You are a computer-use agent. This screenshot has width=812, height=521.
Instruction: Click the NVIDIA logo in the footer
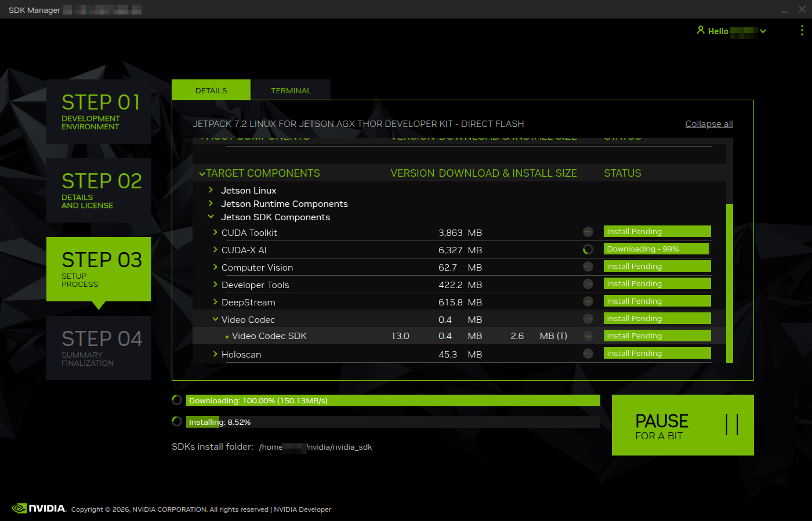coord(39,508)
